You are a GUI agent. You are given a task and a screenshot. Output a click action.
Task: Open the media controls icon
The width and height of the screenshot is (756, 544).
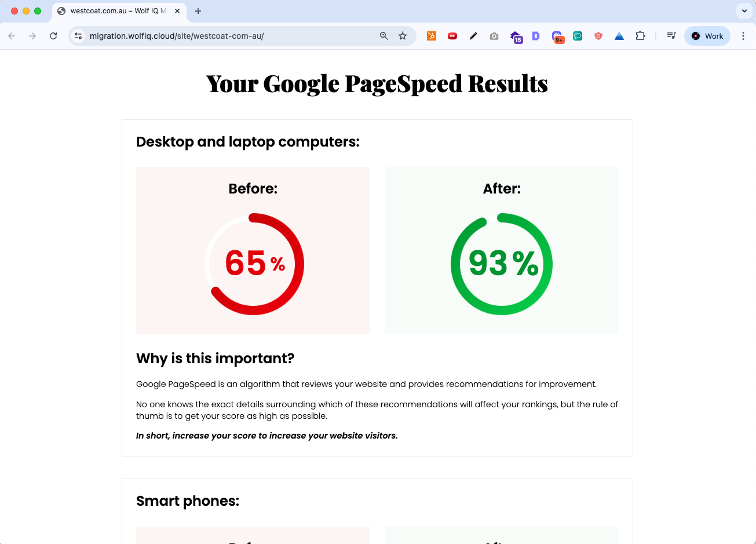click(x=671, y=36)
